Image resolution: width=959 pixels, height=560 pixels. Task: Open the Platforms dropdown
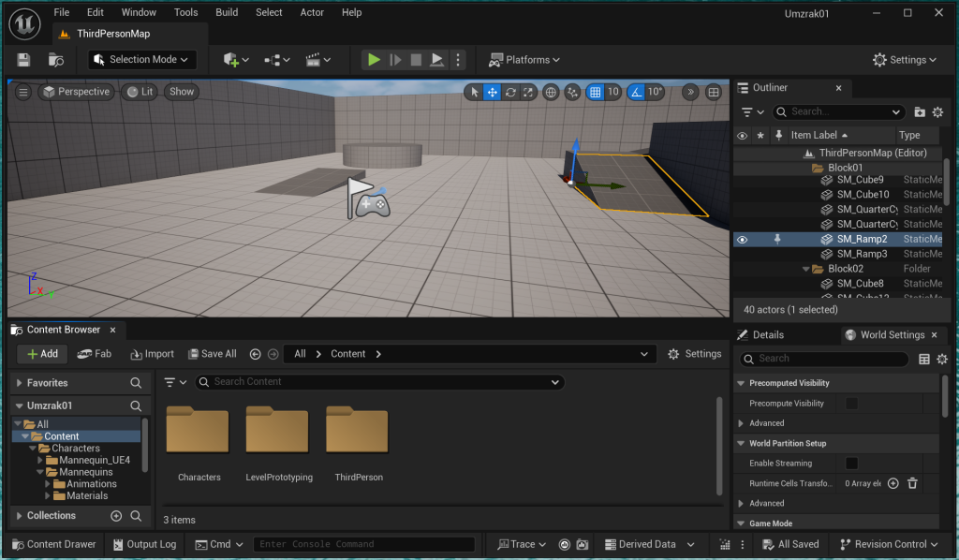point(524,59)
